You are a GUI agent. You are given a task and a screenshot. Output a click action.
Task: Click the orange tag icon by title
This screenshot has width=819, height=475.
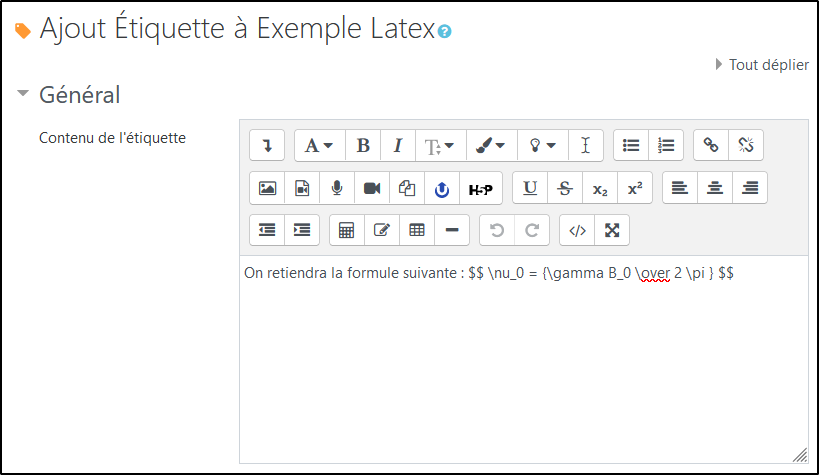tap(22, 31)
